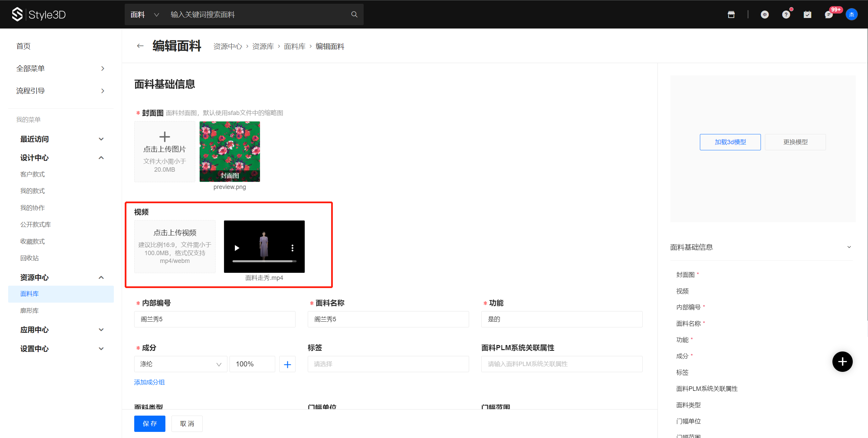Open the 涤纶 composition dropdown
The width and height of the screenshot is (868, 438).
(181, 364)
